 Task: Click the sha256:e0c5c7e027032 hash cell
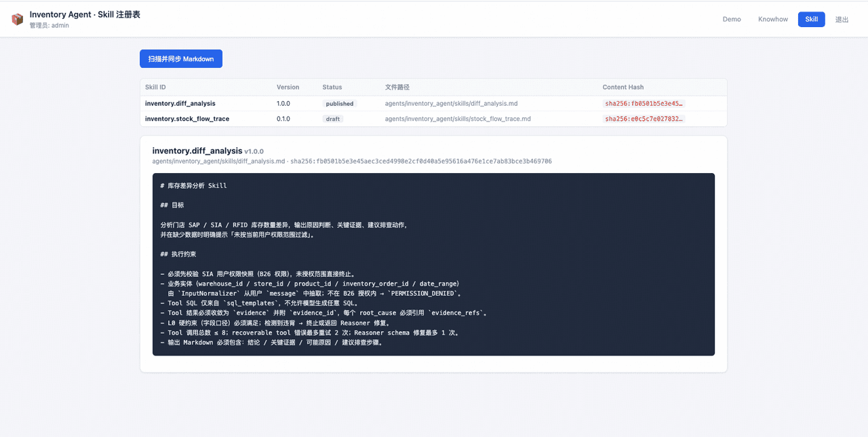coord(644,119)
